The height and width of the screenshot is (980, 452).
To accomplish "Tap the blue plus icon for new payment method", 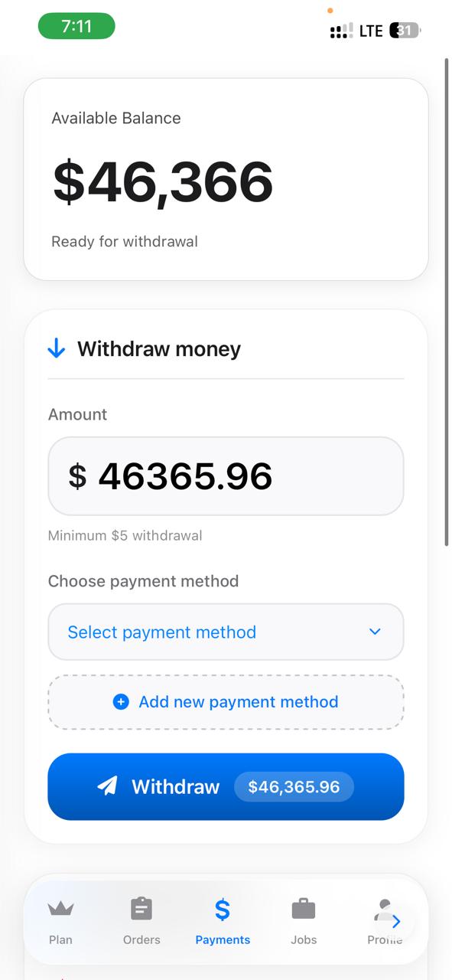I will (121, 701).
